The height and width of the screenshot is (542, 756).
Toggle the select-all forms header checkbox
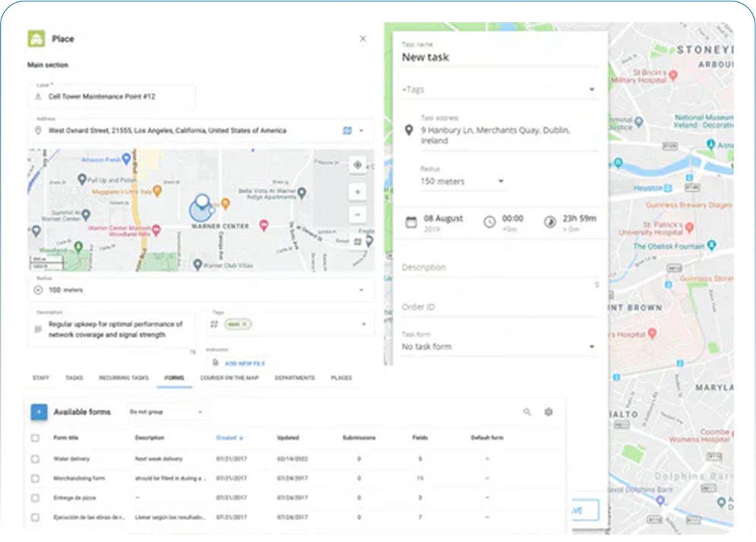pos(35,438)
